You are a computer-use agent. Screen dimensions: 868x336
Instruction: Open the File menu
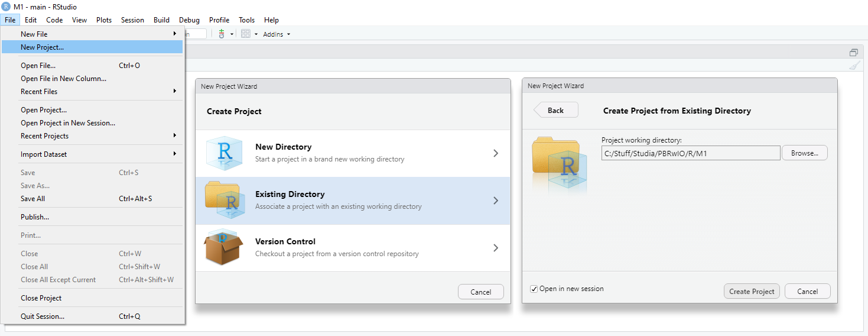tap(10, 20)
